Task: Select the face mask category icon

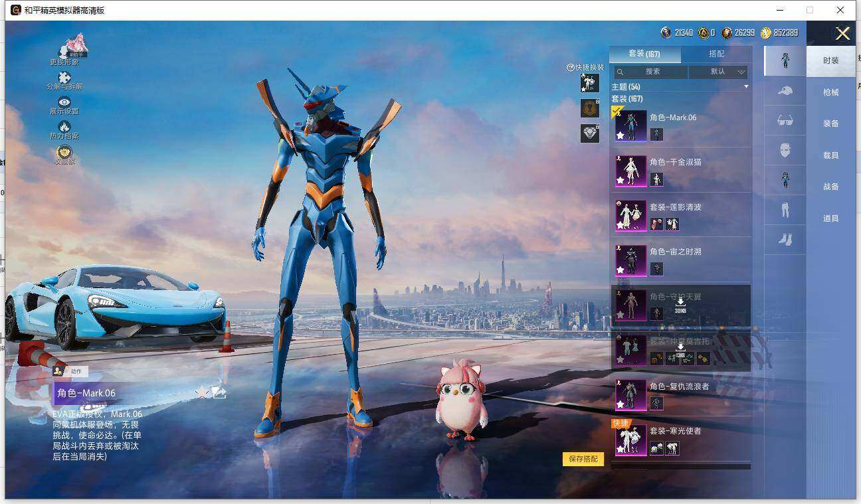Action: pyautogui.click(x=785, y=150)
